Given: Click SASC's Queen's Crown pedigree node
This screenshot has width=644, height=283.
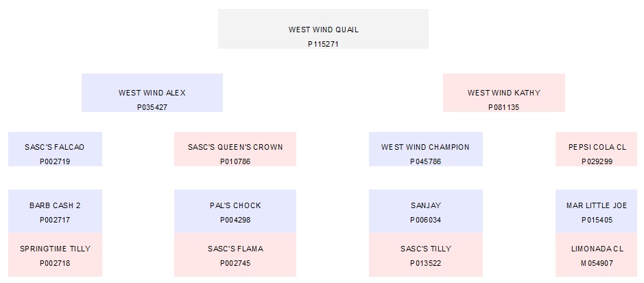Looking at the screenshot, I should pyautogui.click(x=235, y=149).
